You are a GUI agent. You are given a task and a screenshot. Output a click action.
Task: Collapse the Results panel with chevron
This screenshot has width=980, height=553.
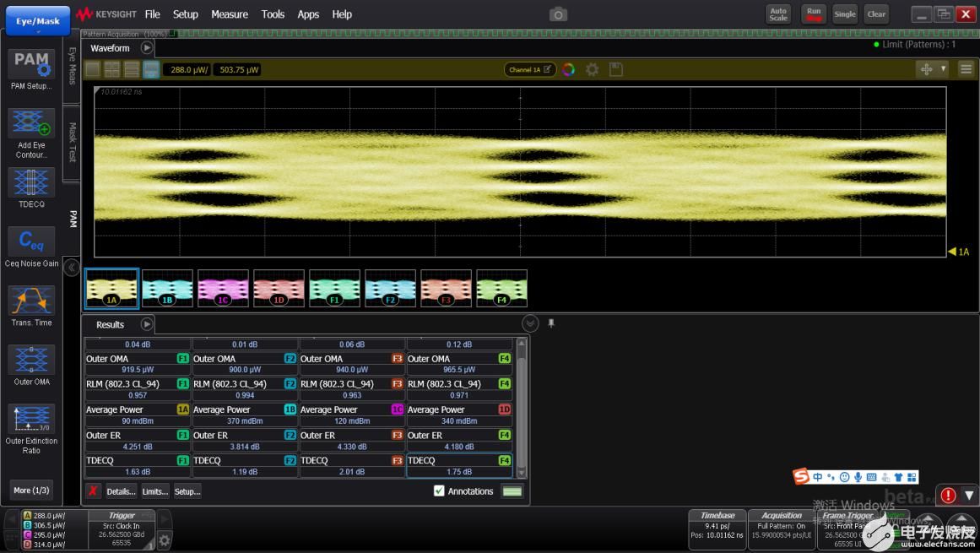529,323
